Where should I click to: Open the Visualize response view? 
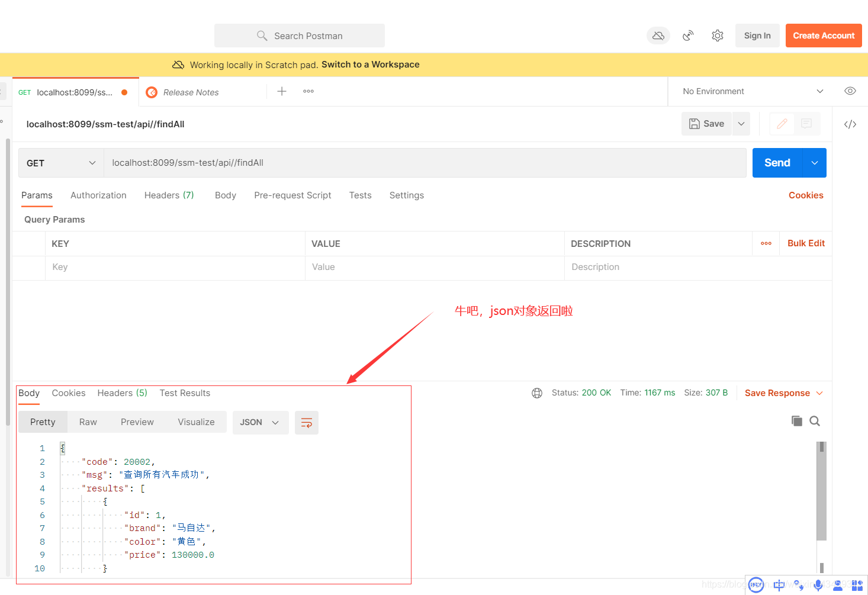[x=197, y=422]
